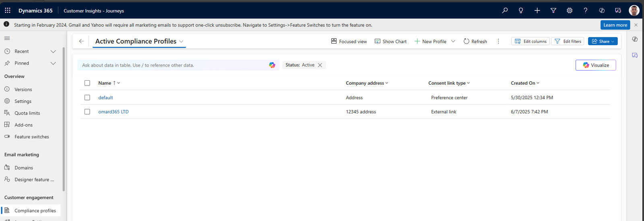Select Compliance profiles in sidebar

point(30,211)
